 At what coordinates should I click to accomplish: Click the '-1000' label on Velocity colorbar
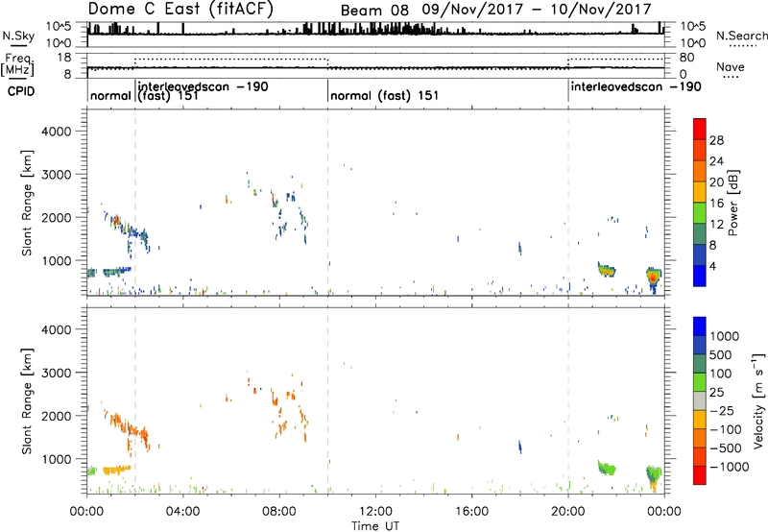coord(730,467)
